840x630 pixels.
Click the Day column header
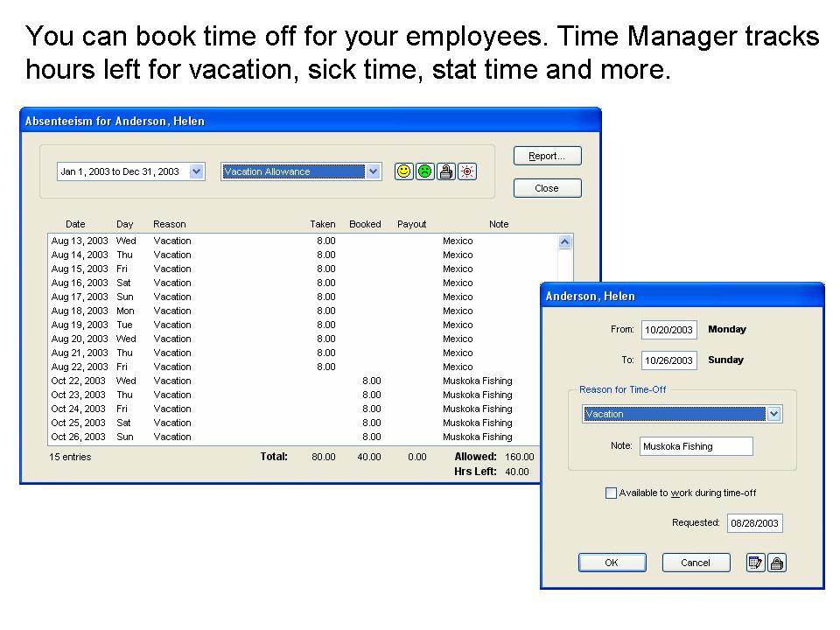(x=125, y=224)
